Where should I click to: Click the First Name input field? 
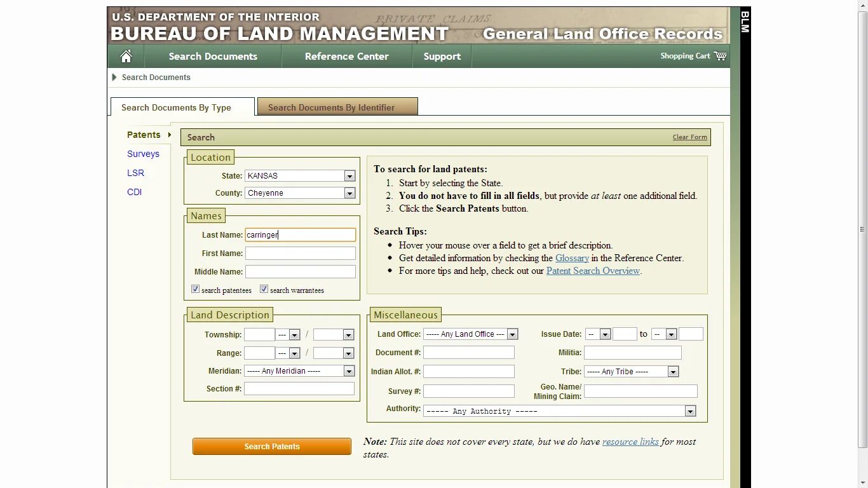(300, 253)
